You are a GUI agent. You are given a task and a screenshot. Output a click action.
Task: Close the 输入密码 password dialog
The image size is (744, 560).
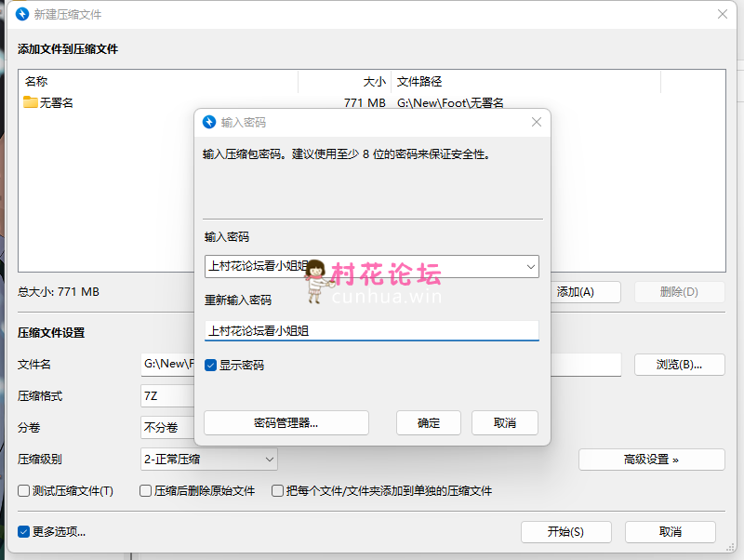click(x=536, y=123)
